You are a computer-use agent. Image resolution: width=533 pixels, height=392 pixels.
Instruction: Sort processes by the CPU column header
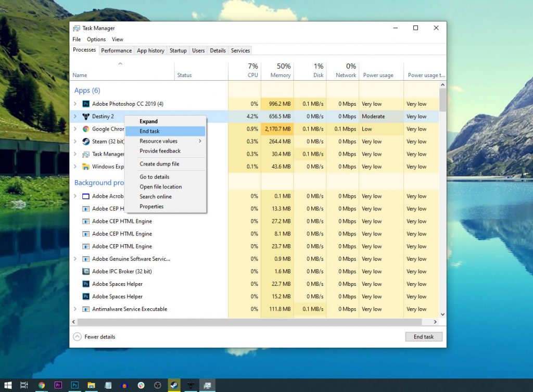(245, 71)
